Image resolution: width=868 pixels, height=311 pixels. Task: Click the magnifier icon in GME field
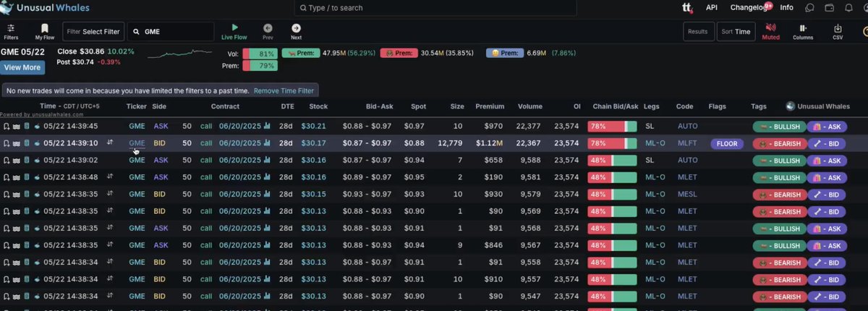[x=136, y=32]
